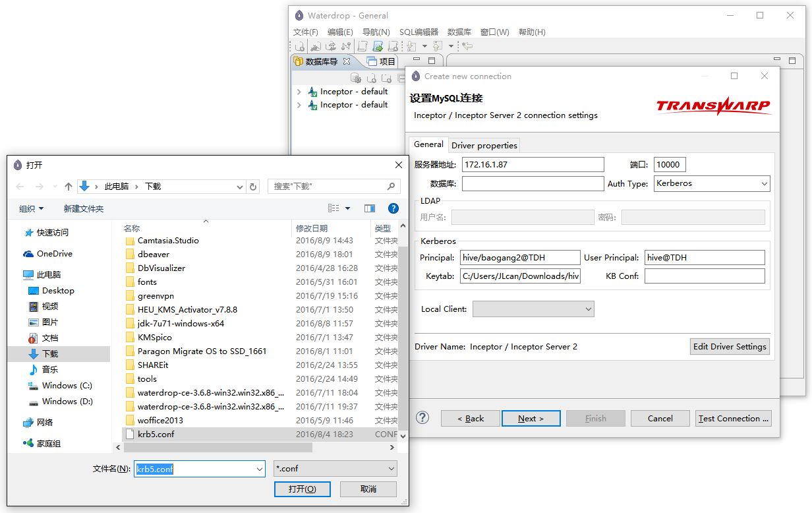Open the 导航(N) menu
This screenshot has height=513, width=812.
pyautogui.click(x=376, y=32)
